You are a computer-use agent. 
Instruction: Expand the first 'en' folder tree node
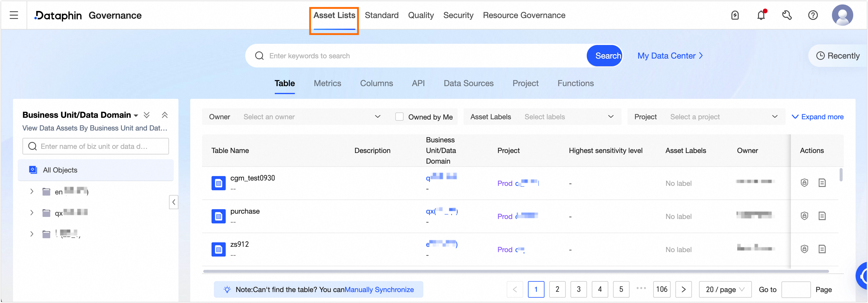(x=32, y=192)
